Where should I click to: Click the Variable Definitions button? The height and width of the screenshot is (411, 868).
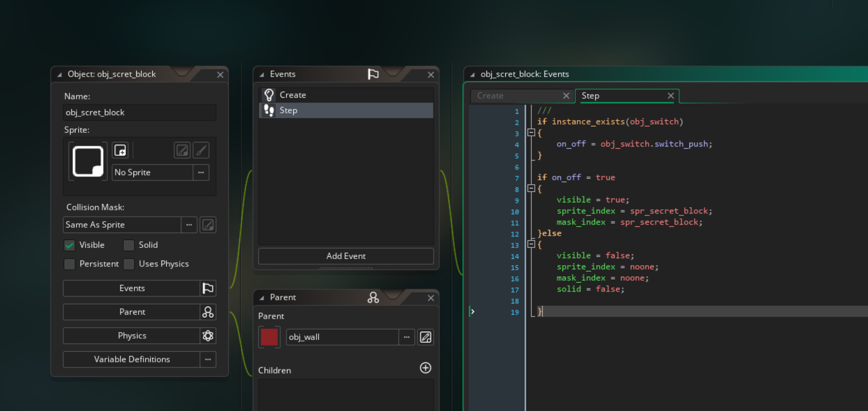coord(132,359)
